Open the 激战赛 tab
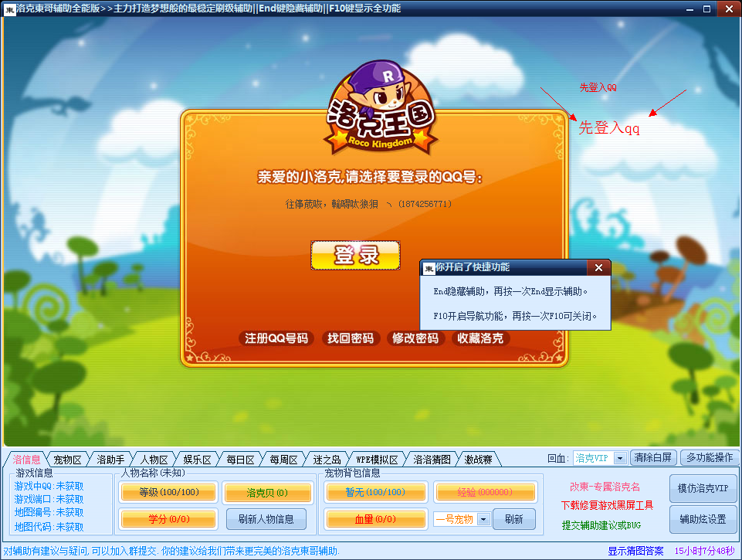Viewport: 742px width, 560px height. pyautogui.click(x=479, y=459)
